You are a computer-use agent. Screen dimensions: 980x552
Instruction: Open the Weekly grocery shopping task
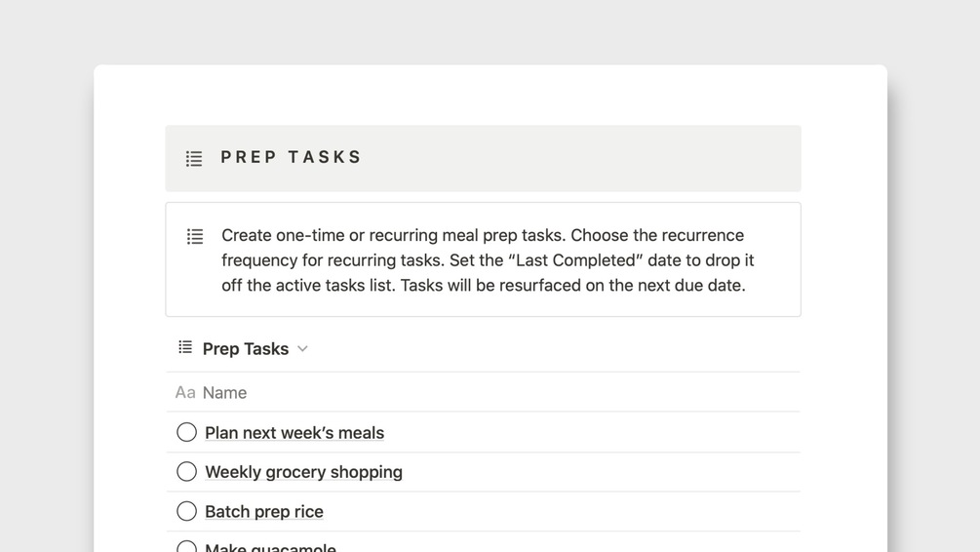(303, 472)
